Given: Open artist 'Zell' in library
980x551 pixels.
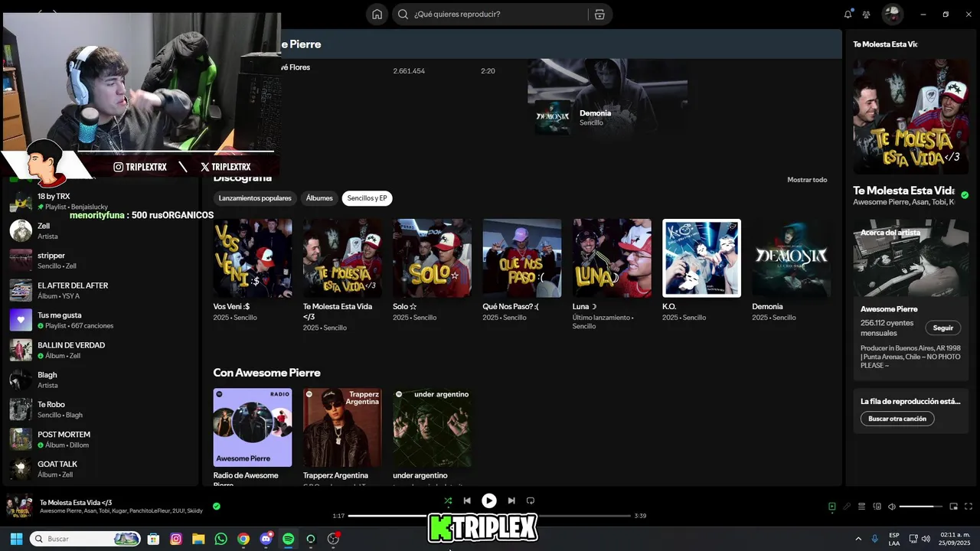Looking at the screenshot, I should pyautogui.click(x=100, y=231).
